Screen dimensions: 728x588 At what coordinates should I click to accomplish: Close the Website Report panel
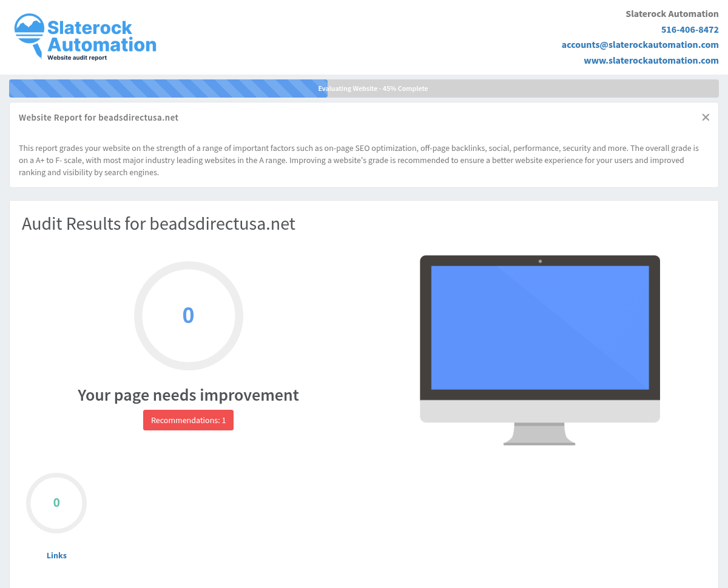pos(706,118)
